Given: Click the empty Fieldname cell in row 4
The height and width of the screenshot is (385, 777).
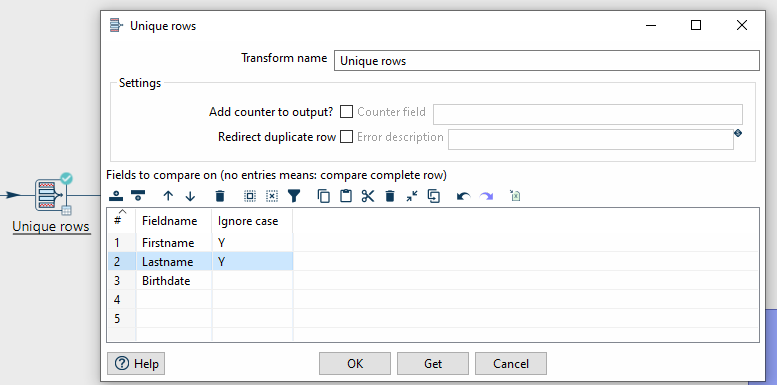Looking at the screenshot, I should pyautogui.click(x=174, y=299).
